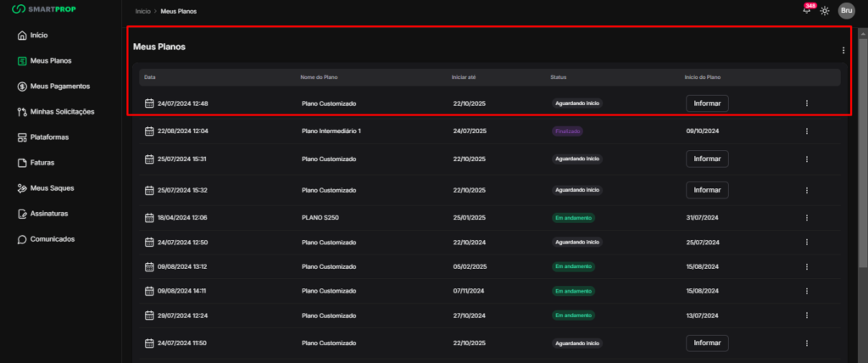868x363 pixels.
Task: Open Comunicados in sidebar
Action: (x=52, y=239)
